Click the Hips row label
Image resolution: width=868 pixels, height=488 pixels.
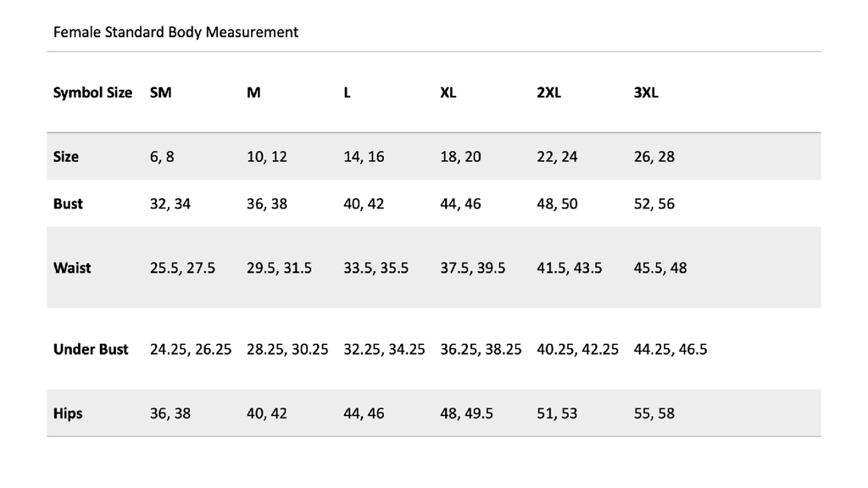pos(68,413)
